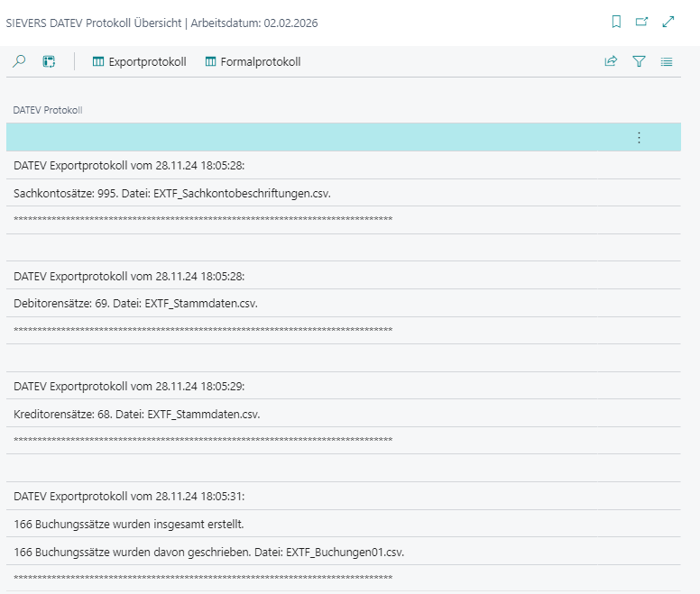
Task: Click the share page icon
Action: tap(611, 62)
